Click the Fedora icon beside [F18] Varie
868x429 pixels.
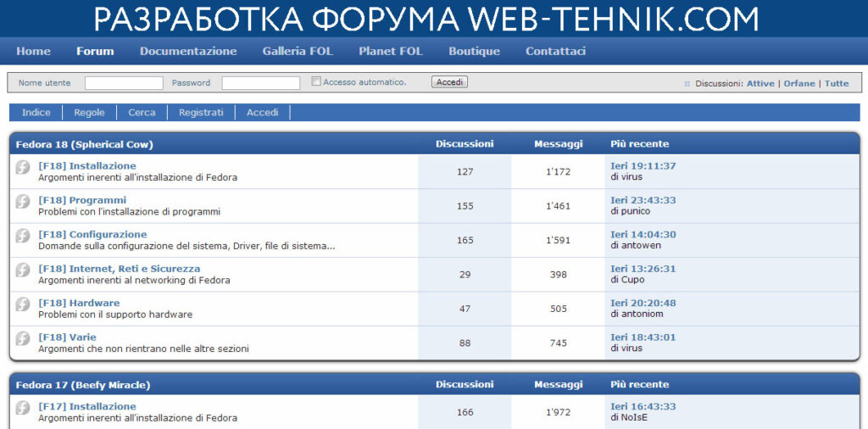[23, 338]
